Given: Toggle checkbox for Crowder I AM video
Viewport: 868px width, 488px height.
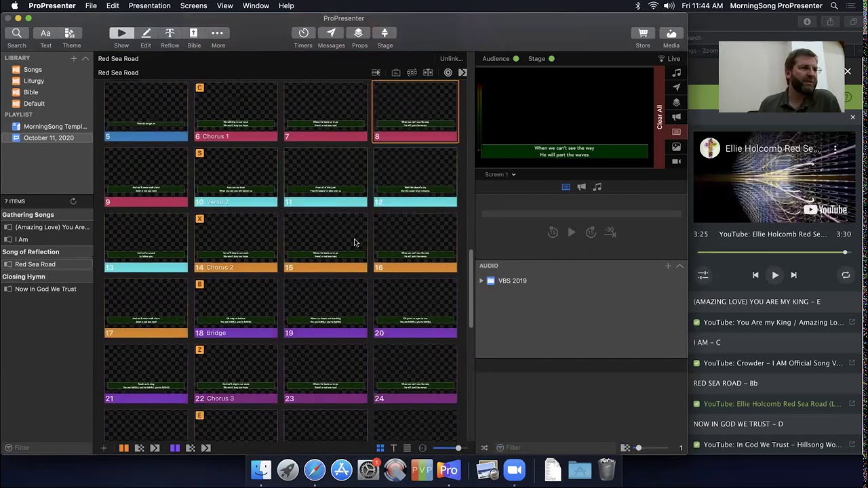Looking at the screenshot, I should coord(696,363).
